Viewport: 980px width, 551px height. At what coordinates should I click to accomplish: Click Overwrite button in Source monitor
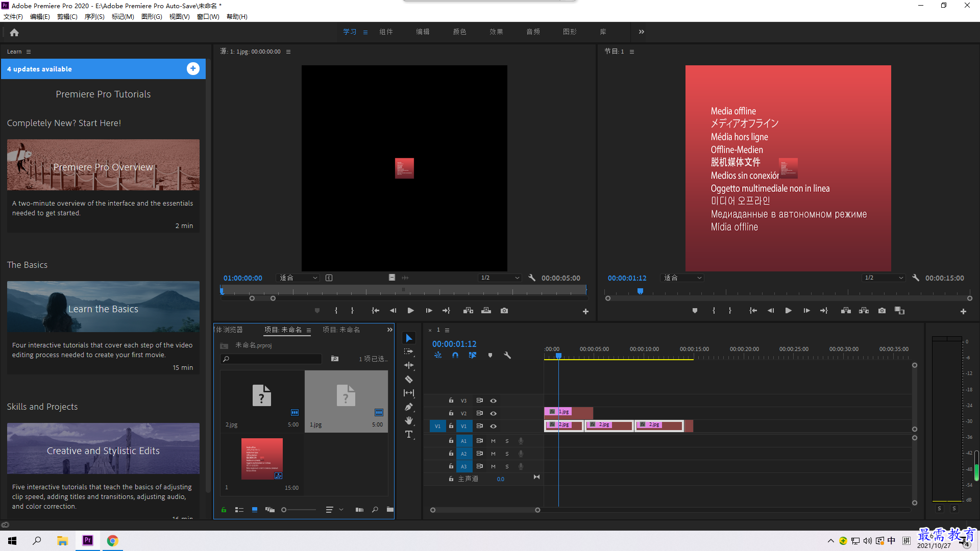(486, 311)
